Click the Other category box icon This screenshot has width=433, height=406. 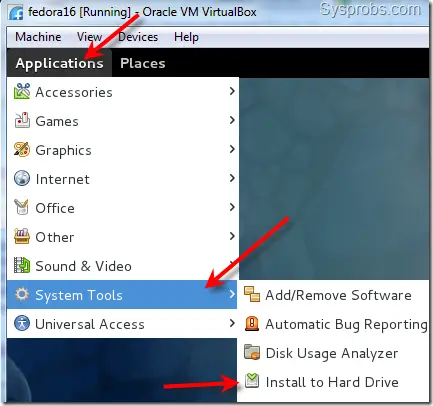[22, 236]
